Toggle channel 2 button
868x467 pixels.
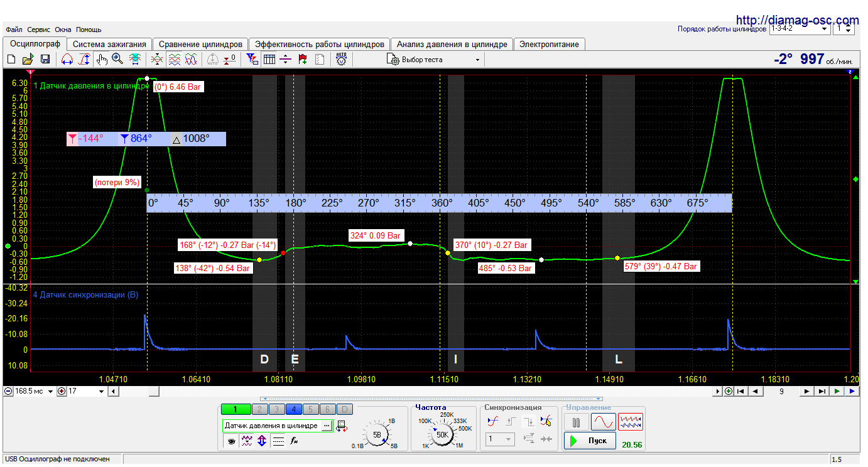pos(259,409)
